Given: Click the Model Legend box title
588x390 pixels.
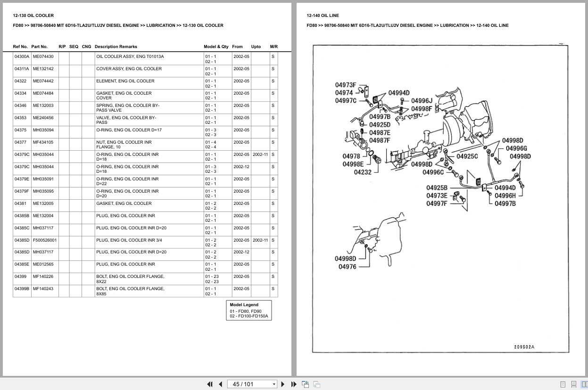Looking at the screenshot, I should [244, 305].
